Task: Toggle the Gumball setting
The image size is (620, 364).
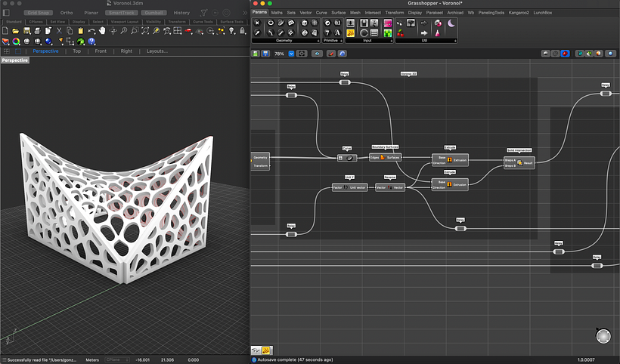Action: pyautogui.click(x=154, y=13)
